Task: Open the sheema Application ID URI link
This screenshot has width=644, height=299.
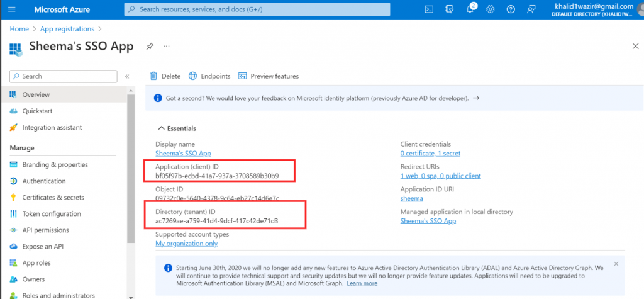Action: (411, 198)
